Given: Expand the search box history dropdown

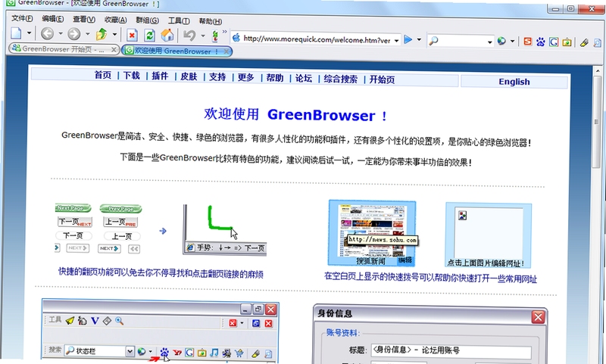Looking at the screenshot, I should tap(489, 42).
